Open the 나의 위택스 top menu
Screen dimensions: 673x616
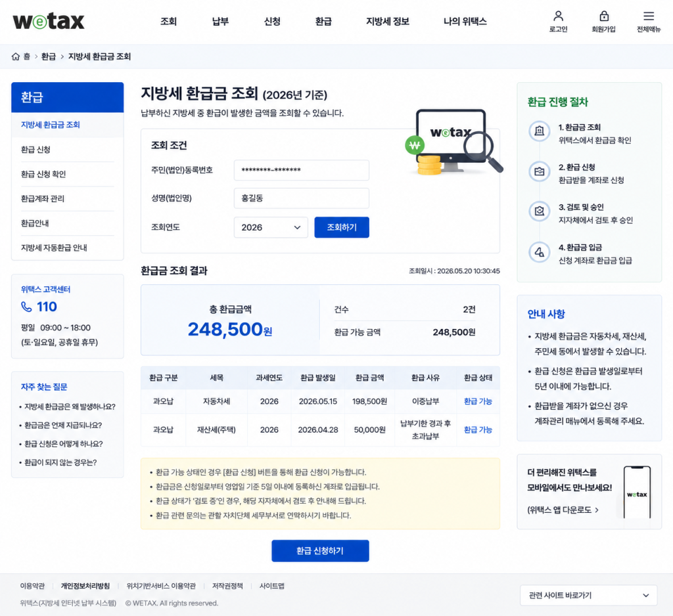(465, 22)
